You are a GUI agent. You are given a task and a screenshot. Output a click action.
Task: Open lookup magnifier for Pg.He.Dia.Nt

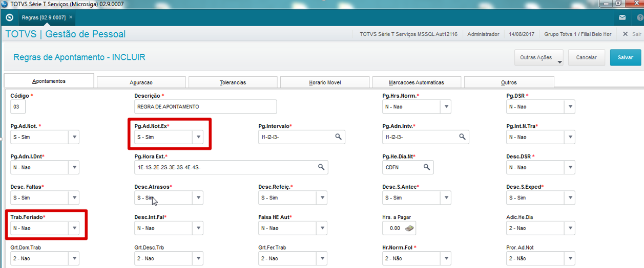[x=427, y=167]
